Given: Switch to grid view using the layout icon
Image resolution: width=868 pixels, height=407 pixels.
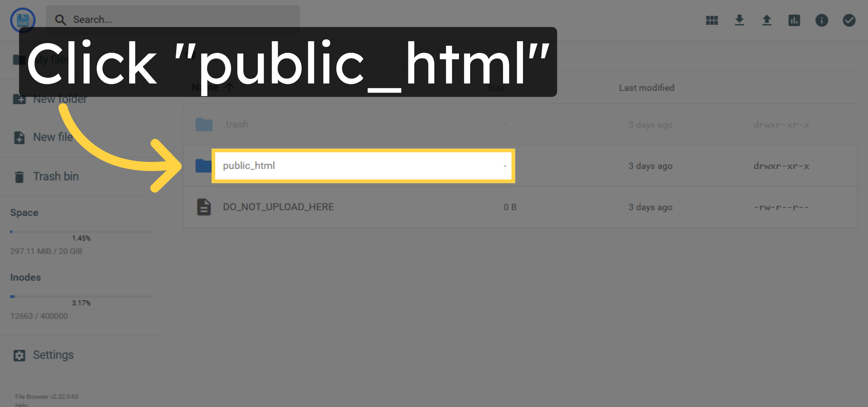Looking at the screenshot, I should [711, 21].
